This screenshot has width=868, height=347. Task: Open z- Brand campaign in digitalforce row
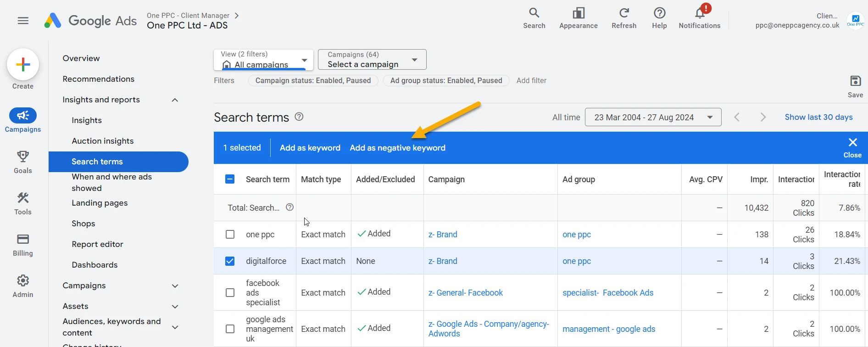tap(443, 261)
